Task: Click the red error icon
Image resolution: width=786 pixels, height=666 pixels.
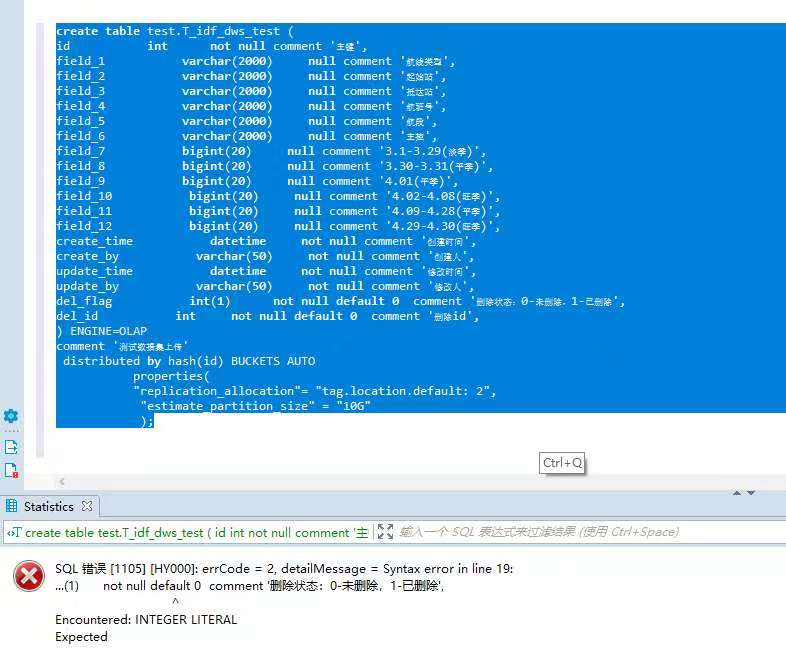Action: pyautogui.click(x=30, y=576)
